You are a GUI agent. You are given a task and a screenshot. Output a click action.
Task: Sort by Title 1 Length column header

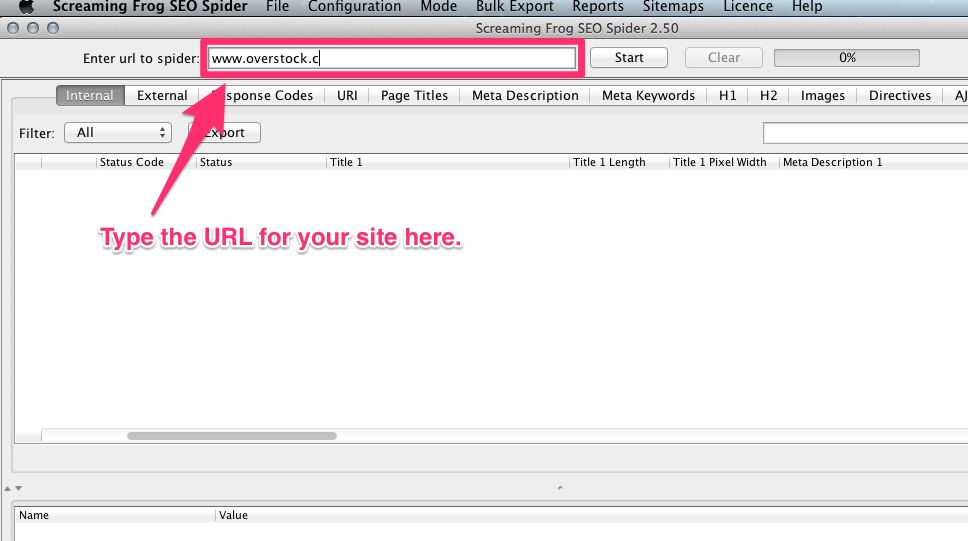[619, 162]
